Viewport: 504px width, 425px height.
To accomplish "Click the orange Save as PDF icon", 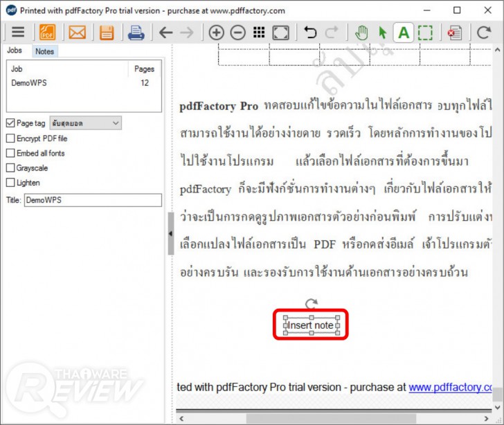I will click(x=47, y=32).
